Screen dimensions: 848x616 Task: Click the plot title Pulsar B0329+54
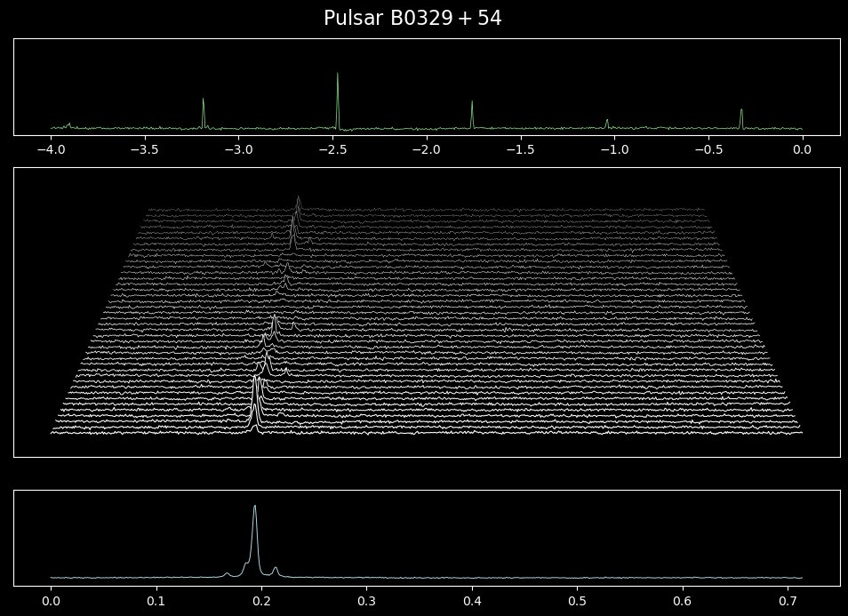(412, 19)
